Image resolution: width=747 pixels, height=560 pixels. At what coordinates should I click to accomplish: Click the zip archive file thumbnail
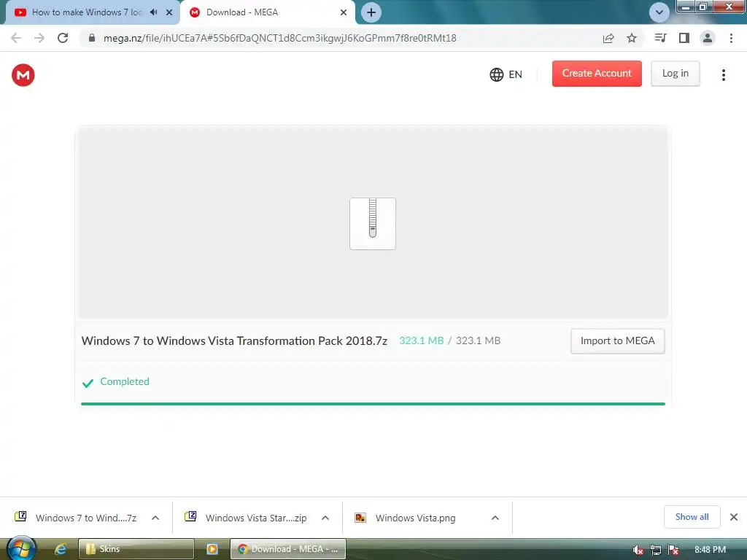373,223
